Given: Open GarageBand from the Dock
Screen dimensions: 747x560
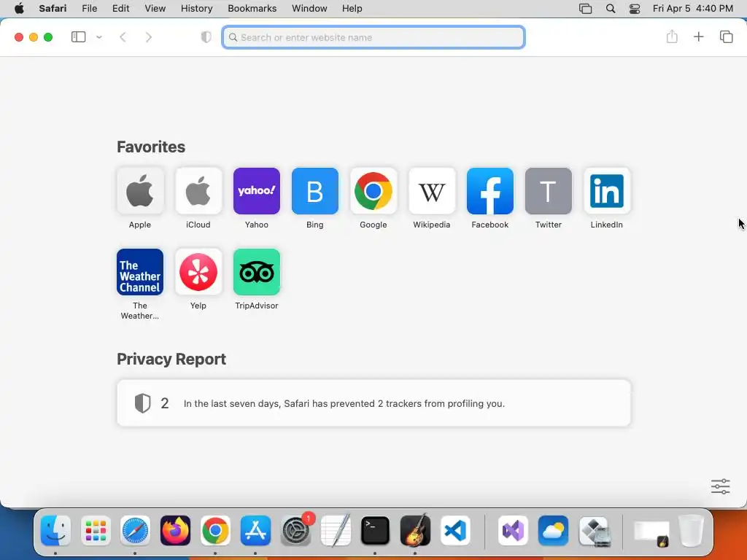Looking at the screenshot, I should point(415,530).
